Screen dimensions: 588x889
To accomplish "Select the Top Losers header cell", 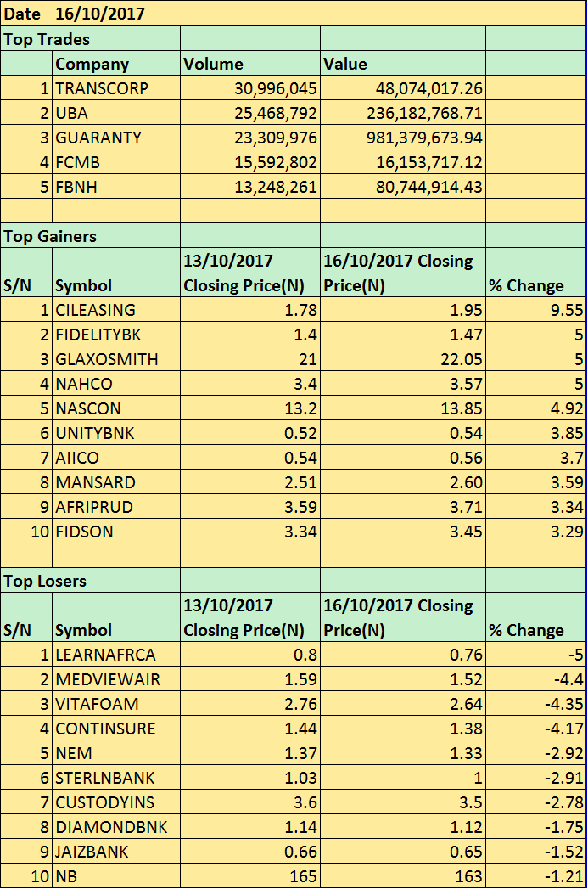I will (91, 581).
